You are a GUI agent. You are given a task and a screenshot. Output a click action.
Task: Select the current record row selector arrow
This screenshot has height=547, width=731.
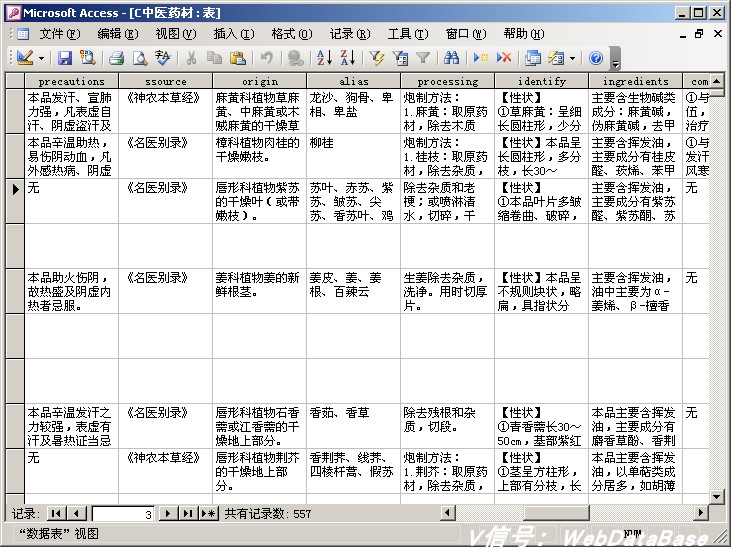click(15, 201)
